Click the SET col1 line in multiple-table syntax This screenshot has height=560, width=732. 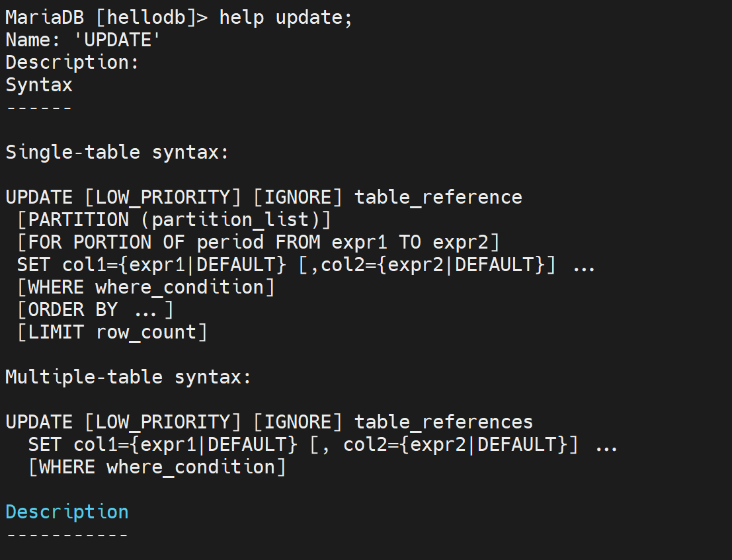coord(322,444)
